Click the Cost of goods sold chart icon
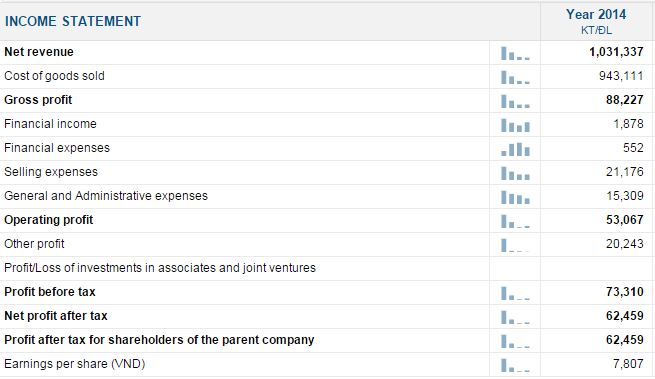This screenshot has height=379, width=655. tap(515, 77)
